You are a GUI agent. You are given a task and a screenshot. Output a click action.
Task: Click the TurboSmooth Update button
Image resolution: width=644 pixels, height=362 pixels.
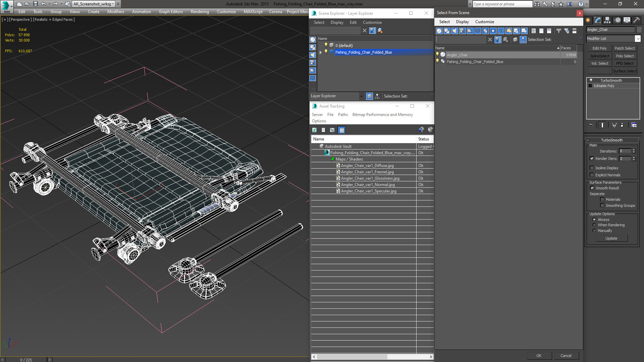[x=611, y=238]
